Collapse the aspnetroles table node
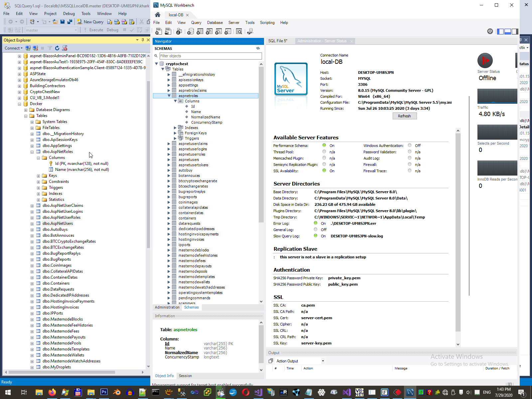Image resolution: width=532 pixels, height=399 pixels. tap(169, 96)
